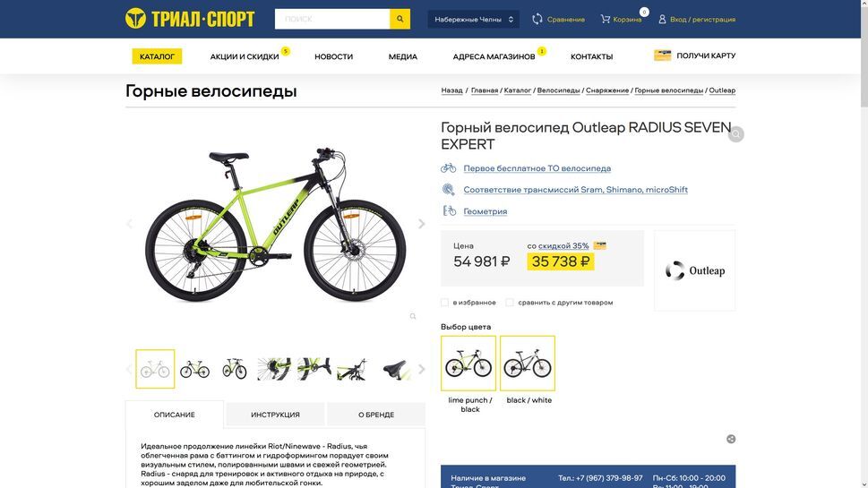Check the 'в избранное' checkbox
This screenshot has width=868, height=488.
445,303
